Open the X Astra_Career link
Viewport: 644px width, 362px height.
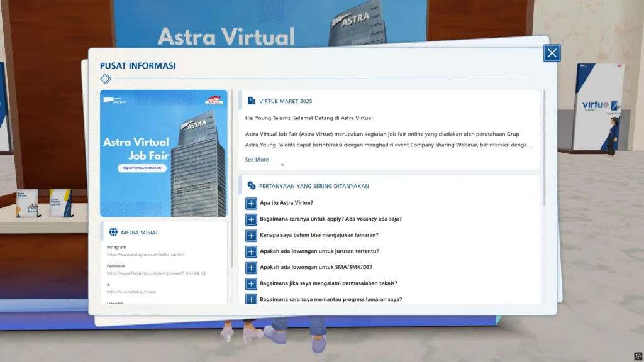(x=131, y=292)
